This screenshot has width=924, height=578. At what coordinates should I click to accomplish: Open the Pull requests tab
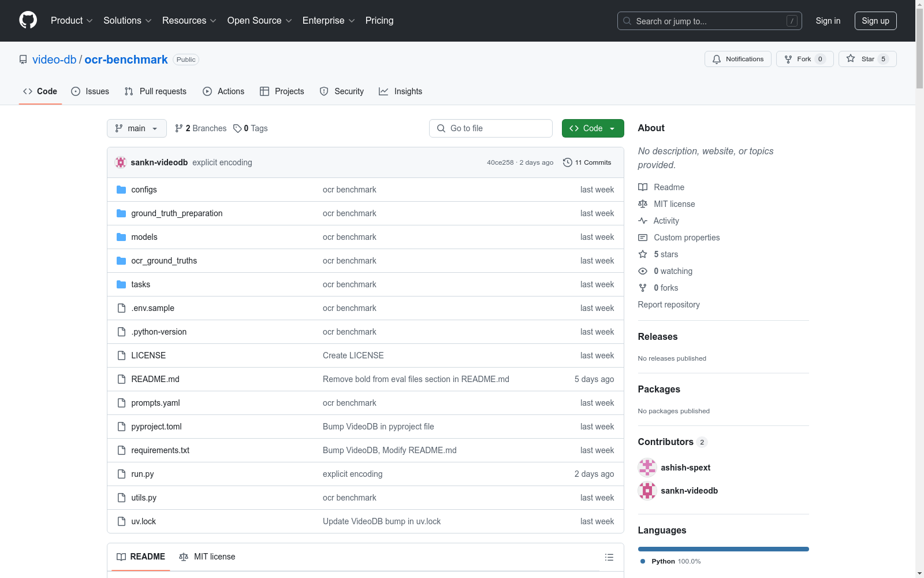point(155,91)
